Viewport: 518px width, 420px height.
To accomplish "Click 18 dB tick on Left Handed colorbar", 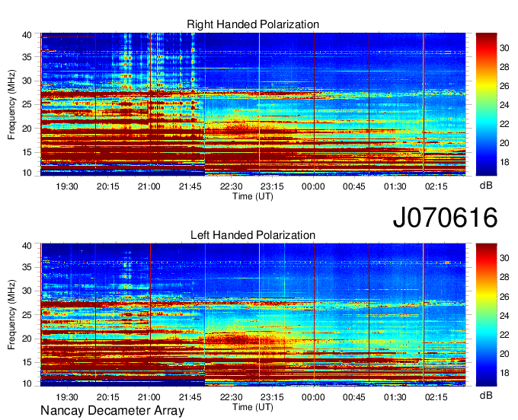I will pos(504,373).
